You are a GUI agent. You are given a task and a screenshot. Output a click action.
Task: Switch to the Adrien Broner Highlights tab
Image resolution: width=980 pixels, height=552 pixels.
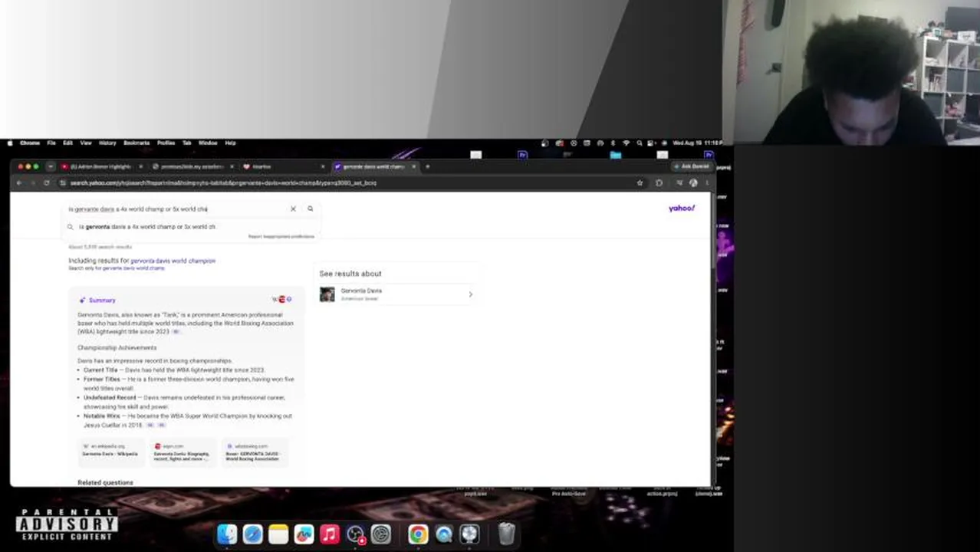100,166
